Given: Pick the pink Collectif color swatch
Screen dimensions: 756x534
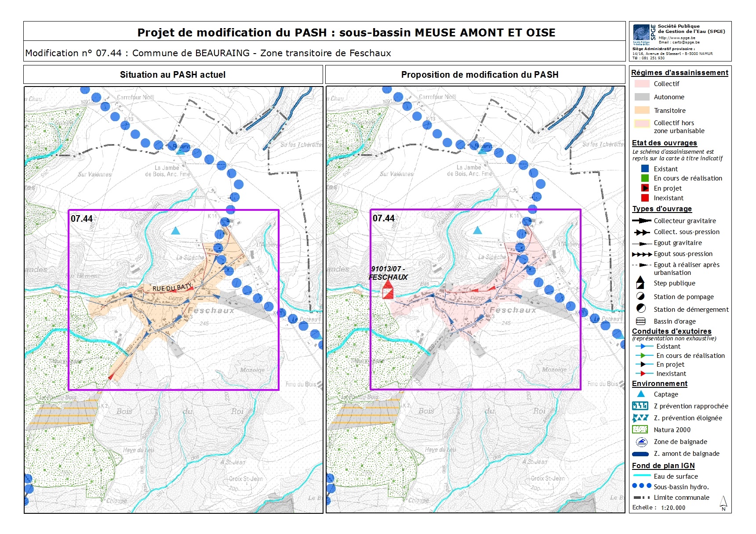Looking at the screenshot, I should click(x=642, y=83).
